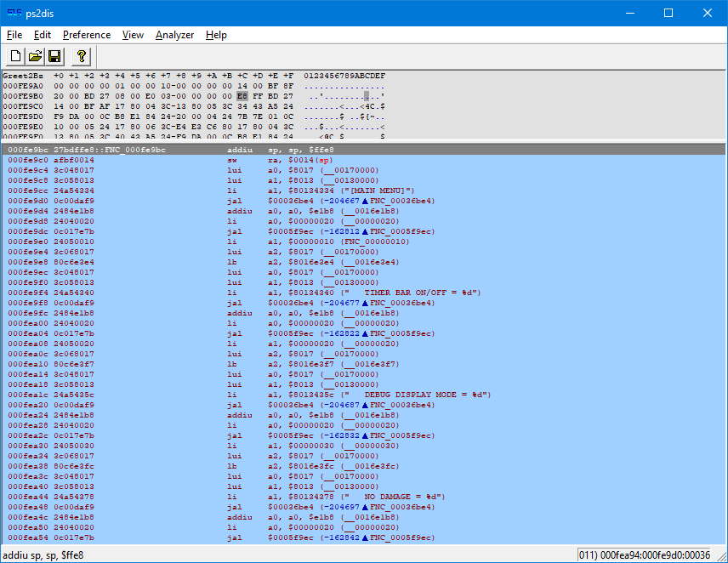
Task: Save the disassembly with the disk icon
Action: (54, 56)
